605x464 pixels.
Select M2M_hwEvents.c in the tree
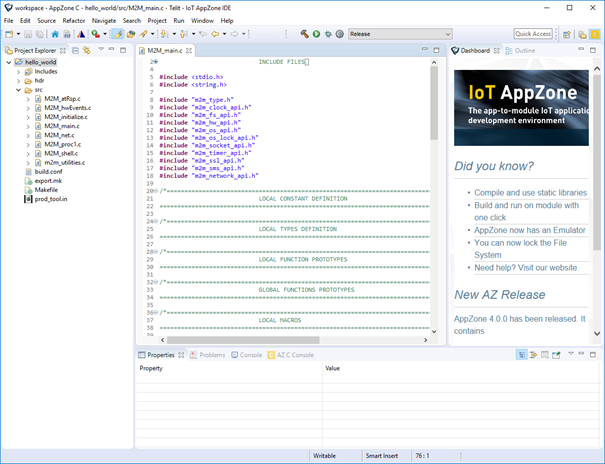point(68,108)
